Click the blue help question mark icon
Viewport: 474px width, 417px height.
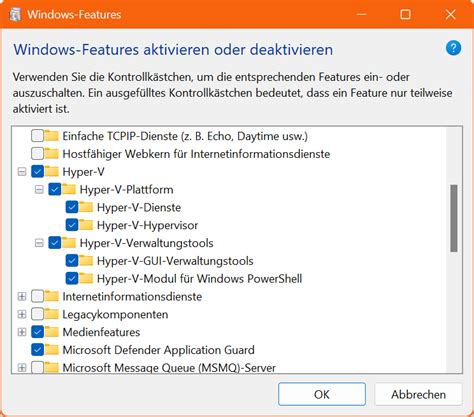pos(453,48)
